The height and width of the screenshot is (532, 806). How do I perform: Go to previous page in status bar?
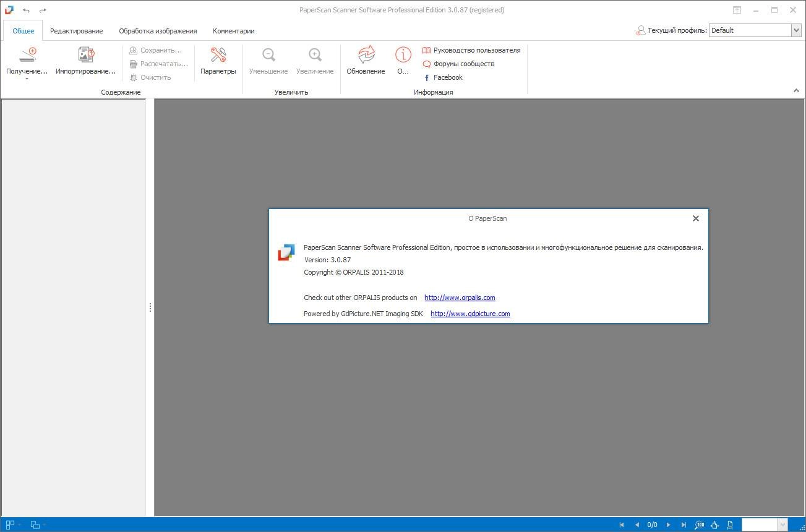coord(637,525)
